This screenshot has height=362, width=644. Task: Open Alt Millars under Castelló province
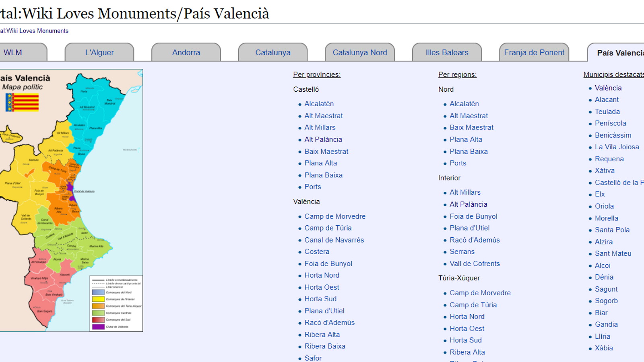point(320,128)
